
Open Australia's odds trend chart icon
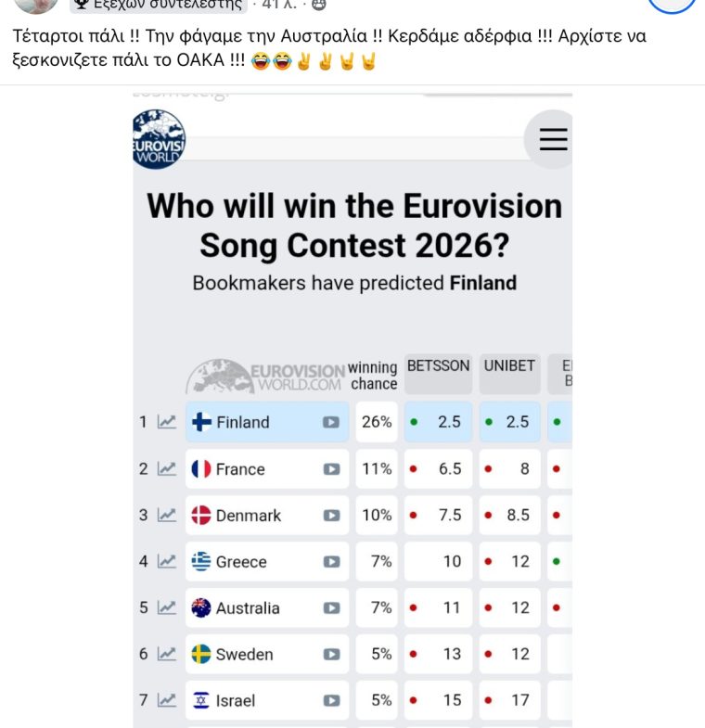[x=167, y=608]
